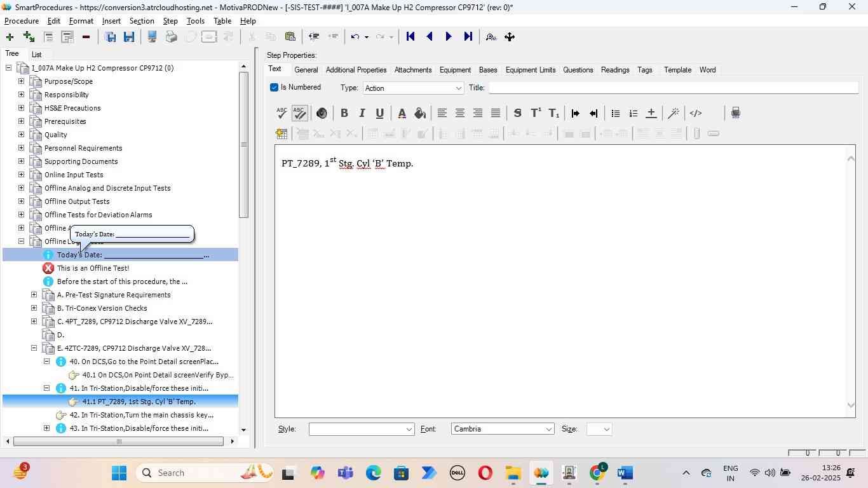Center-align the text

[459, 113]
